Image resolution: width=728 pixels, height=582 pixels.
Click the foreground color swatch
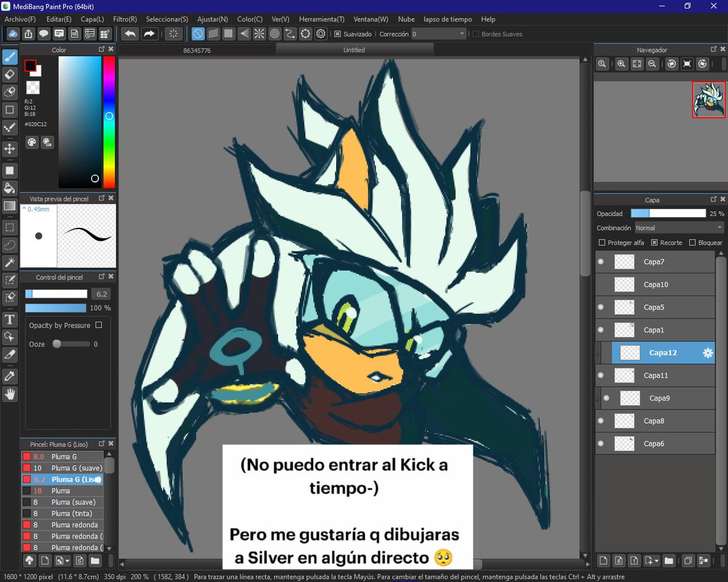(30, 65)
